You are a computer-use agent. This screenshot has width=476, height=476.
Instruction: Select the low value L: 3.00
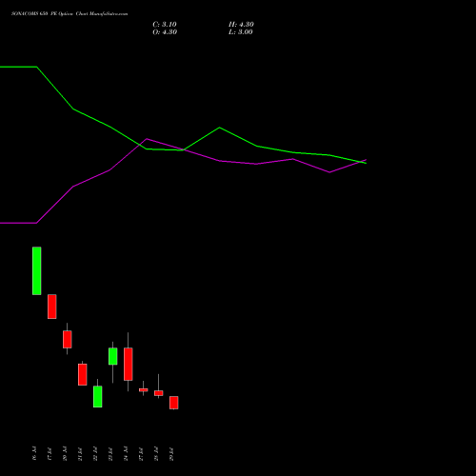(241, 32)
